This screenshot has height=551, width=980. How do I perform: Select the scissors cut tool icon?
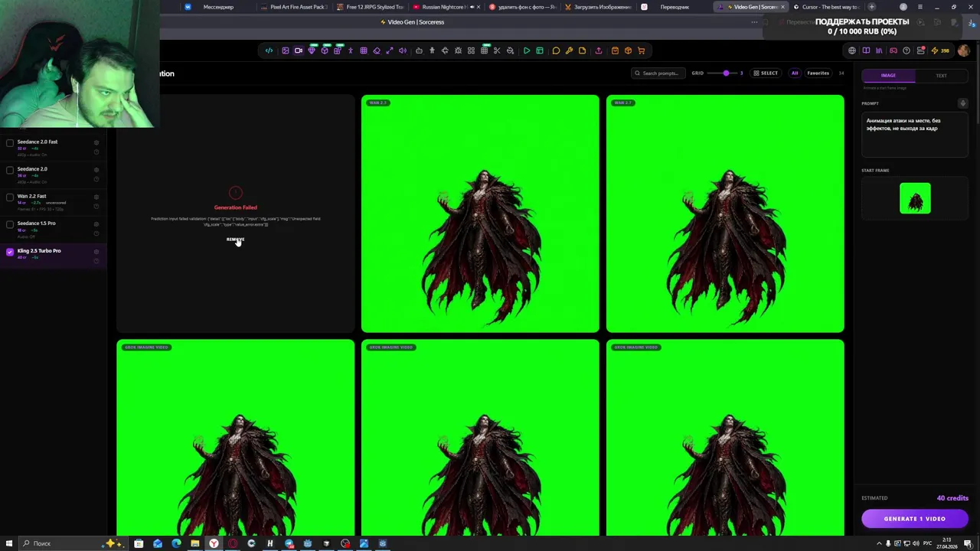497,51
